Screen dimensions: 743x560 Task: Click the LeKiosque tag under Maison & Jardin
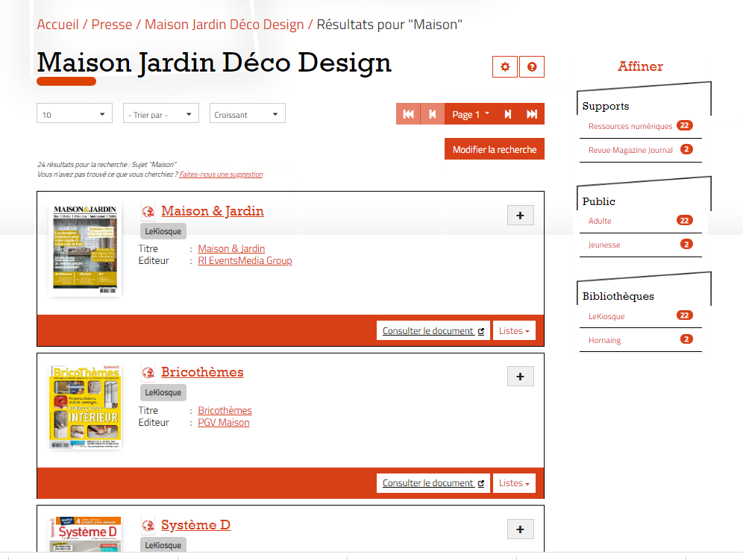(163, 231)
